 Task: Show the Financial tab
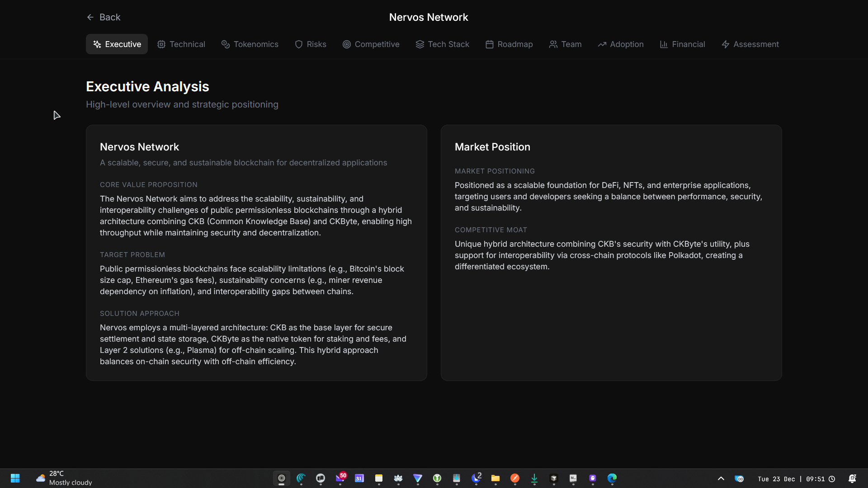[682, 44]
